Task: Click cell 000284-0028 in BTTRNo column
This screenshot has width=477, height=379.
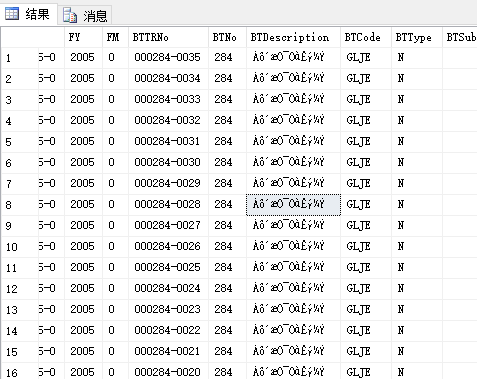Action: pyautogui.click(x=168, y=205)
